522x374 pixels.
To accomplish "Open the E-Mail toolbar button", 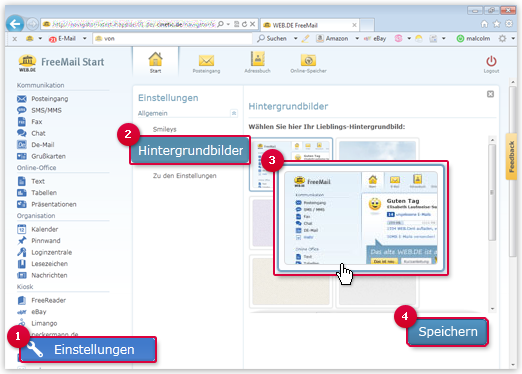I will (63, 39).
